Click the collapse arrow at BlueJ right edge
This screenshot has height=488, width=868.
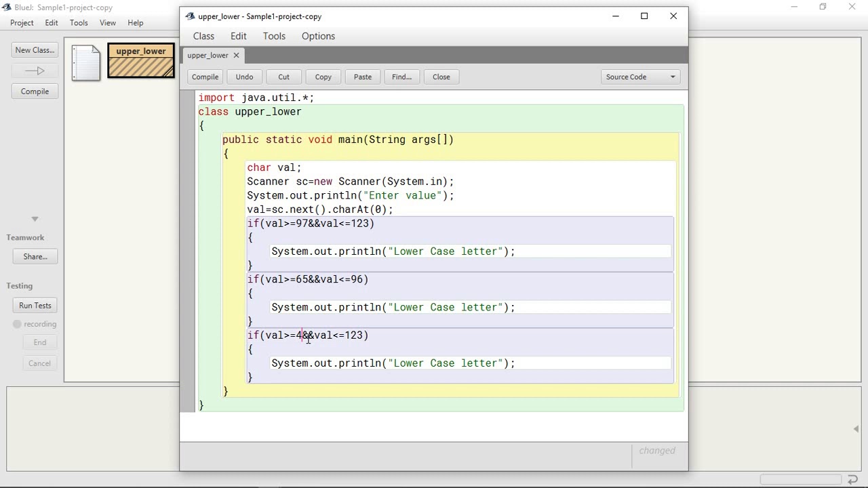point(856,429)
